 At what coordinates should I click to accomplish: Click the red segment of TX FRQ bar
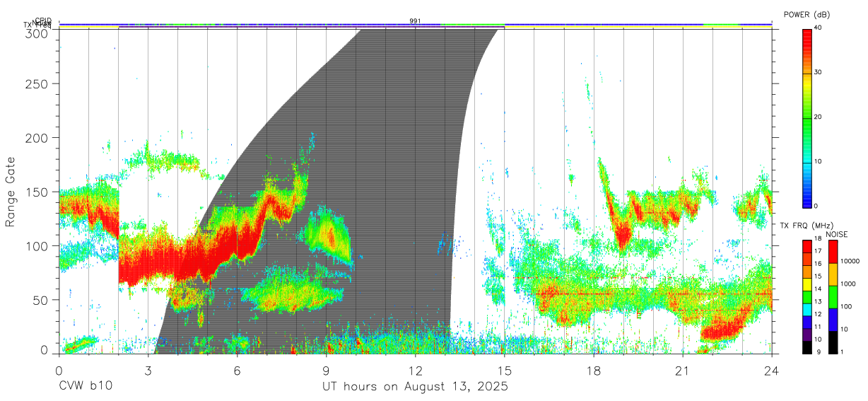(x=807, y=247)
